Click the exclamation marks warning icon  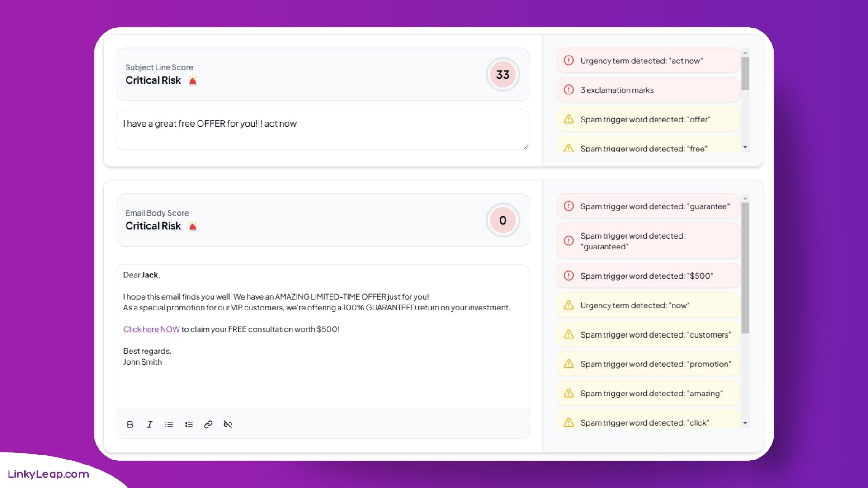point(568,90)
